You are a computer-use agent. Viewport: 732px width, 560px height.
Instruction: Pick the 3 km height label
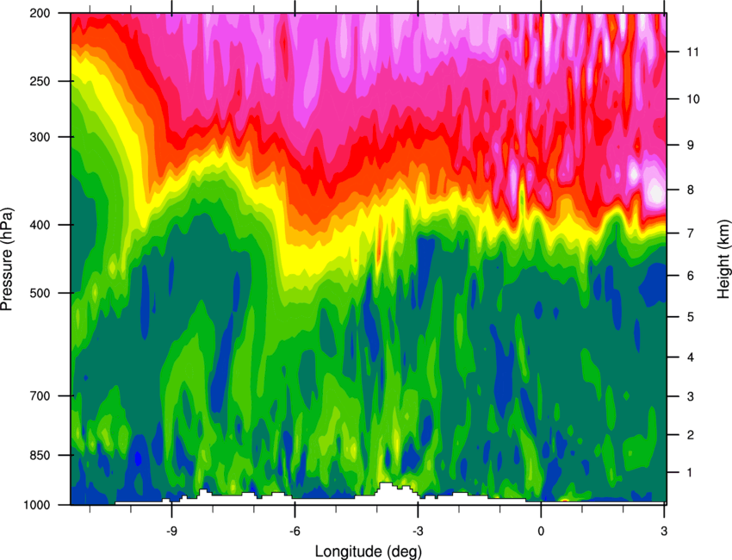click(x=690, y=396)
